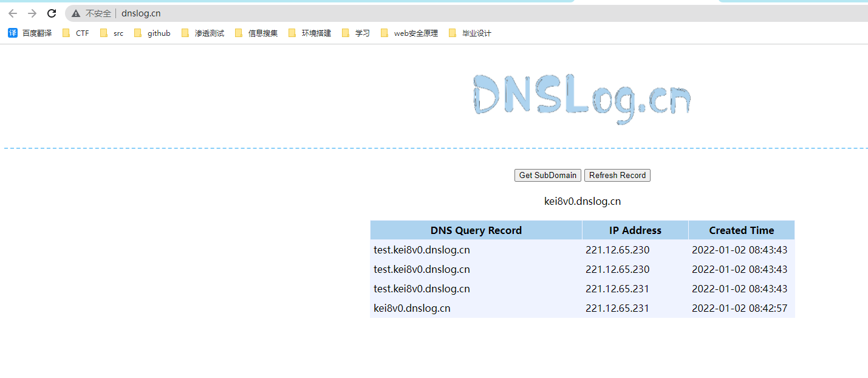This screenshot has width=868, height=378.
Task: Go back with the browser back arrow
Action: tap(13, 13)
